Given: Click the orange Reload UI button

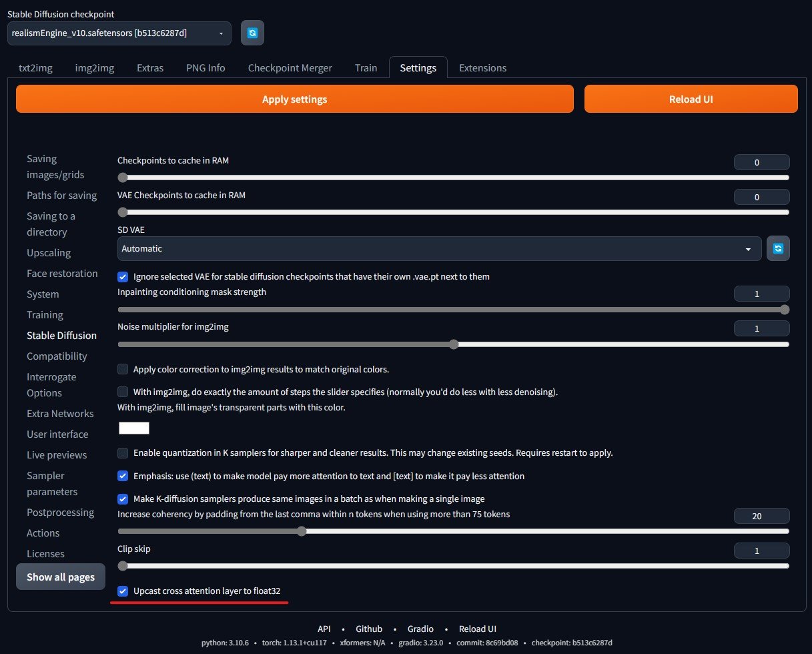Looking at the screenshot, I should [x=691, y=99].
